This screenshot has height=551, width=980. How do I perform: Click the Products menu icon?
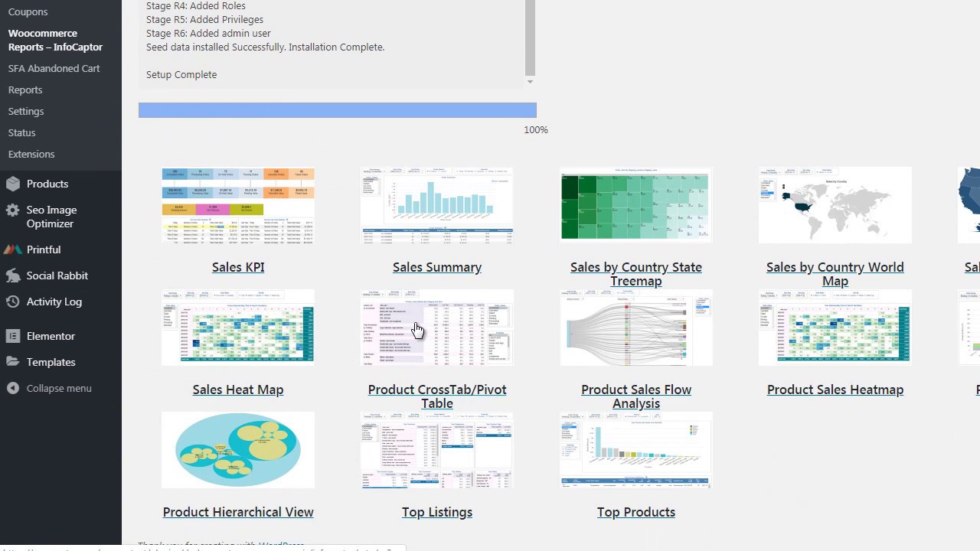(x=12, y=184)
